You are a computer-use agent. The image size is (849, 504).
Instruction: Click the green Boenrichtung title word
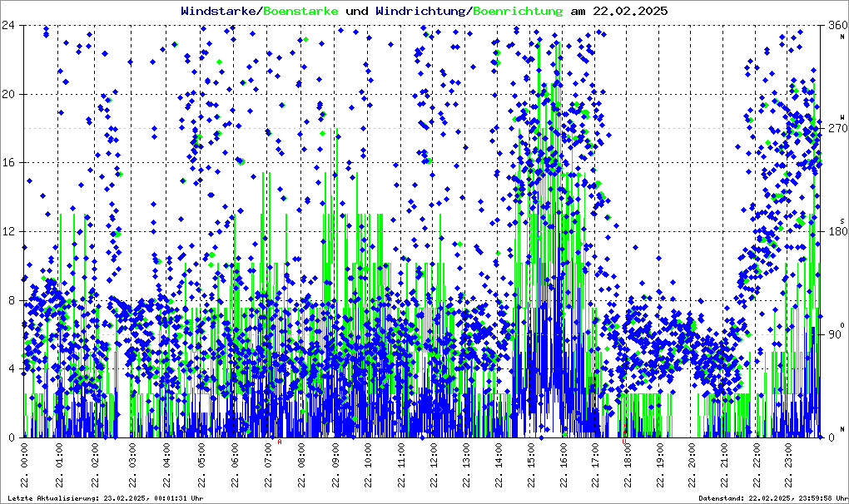pos(517,11)
